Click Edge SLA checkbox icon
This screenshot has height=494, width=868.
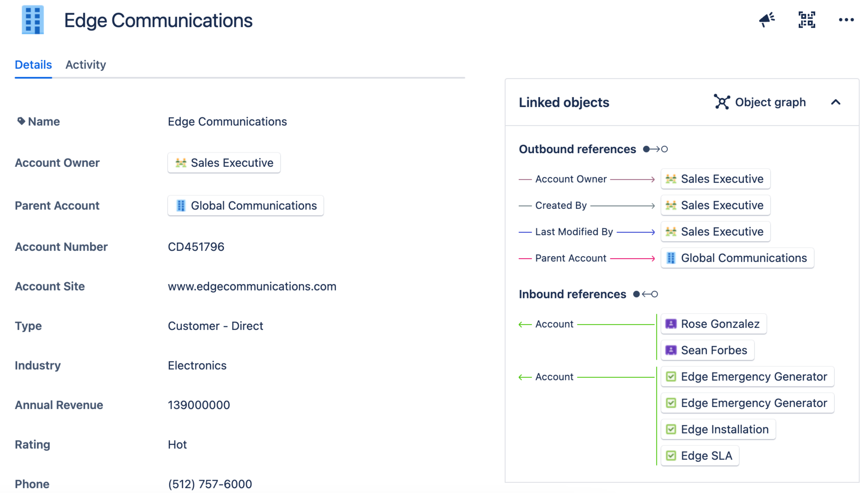[671, 456]
